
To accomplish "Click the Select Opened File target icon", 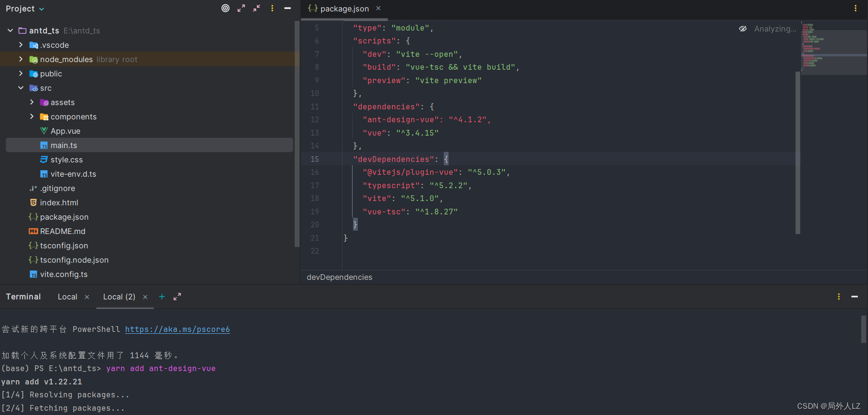I will 225,8.
